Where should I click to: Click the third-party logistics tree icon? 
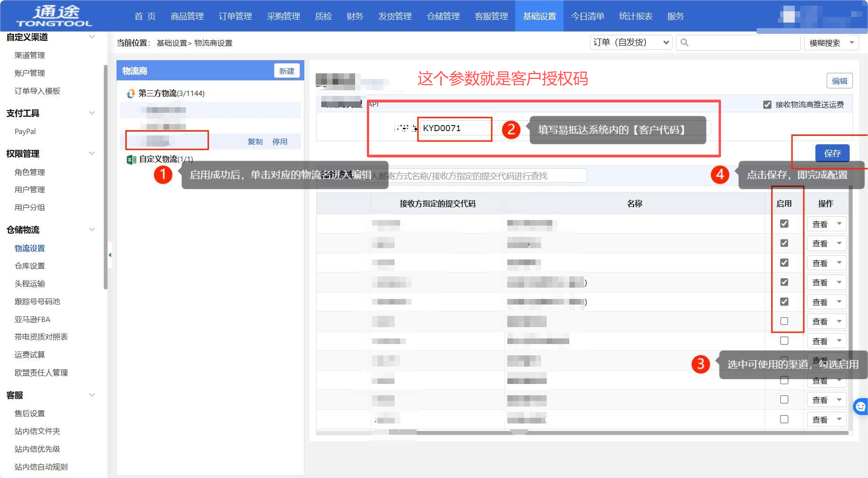pos(131,94)
